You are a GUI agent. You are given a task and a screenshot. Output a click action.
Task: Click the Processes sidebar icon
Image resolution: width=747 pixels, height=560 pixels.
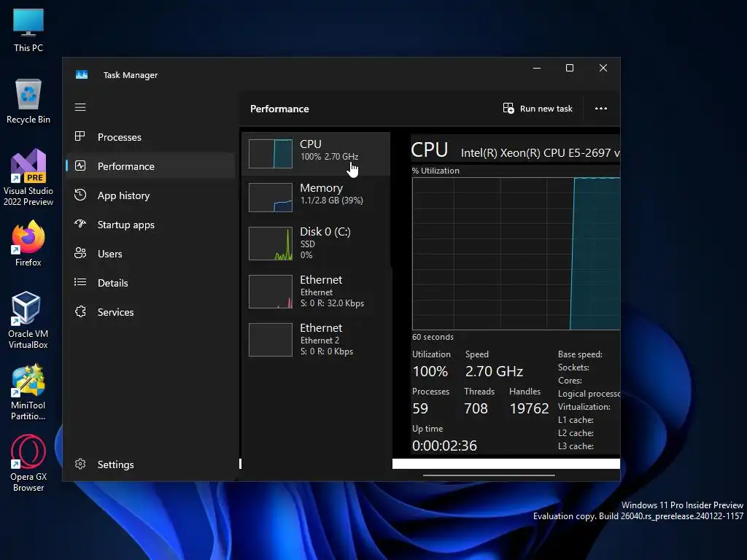80,136
